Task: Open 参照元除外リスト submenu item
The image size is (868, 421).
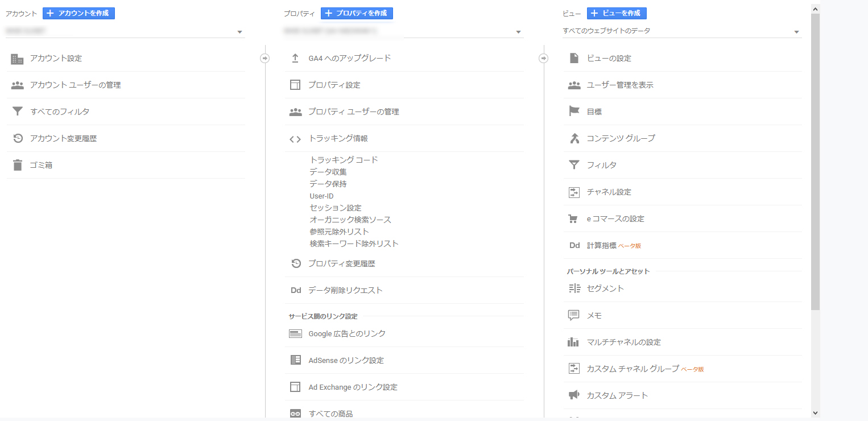Action: [339, 232]
